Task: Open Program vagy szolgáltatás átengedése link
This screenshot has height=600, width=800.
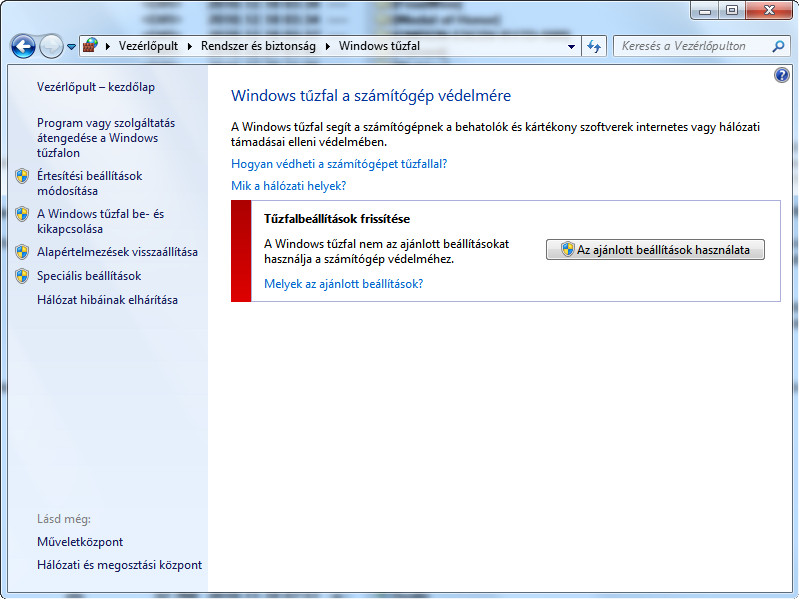Action: click(x=106, y=138)
